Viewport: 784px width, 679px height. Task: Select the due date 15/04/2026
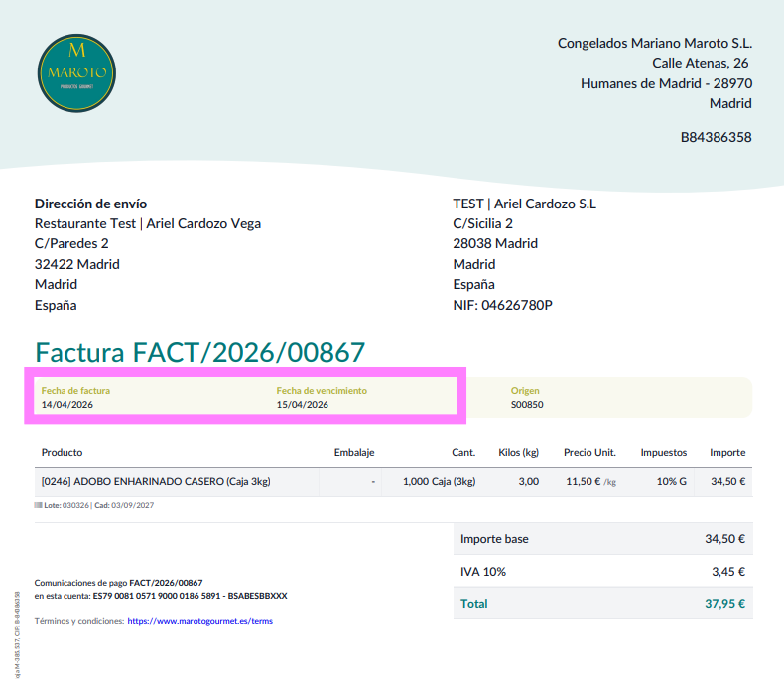[x=302, y=405]
